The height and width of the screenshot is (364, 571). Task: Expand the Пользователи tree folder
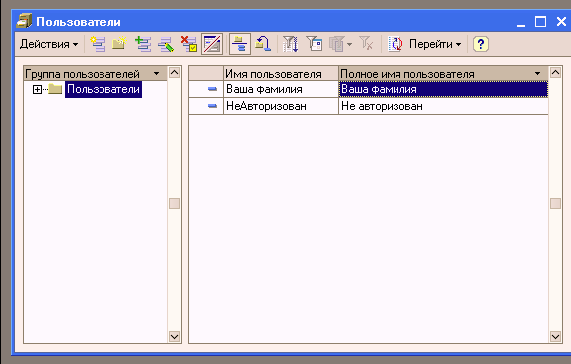37,89
